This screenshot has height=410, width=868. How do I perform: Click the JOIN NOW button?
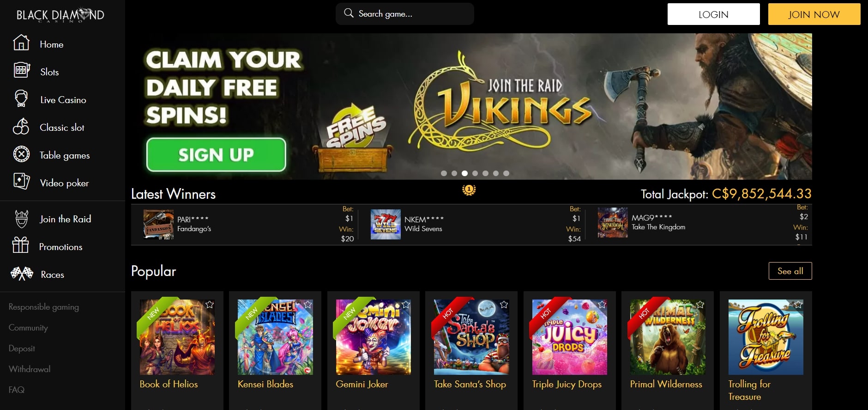814,14
